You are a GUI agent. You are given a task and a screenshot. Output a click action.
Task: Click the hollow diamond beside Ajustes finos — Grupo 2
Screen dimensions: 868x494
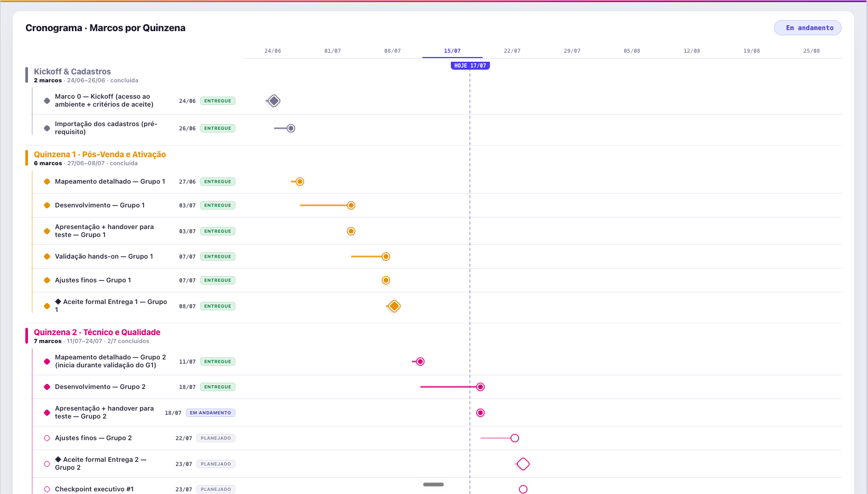(x=47, y=438)
